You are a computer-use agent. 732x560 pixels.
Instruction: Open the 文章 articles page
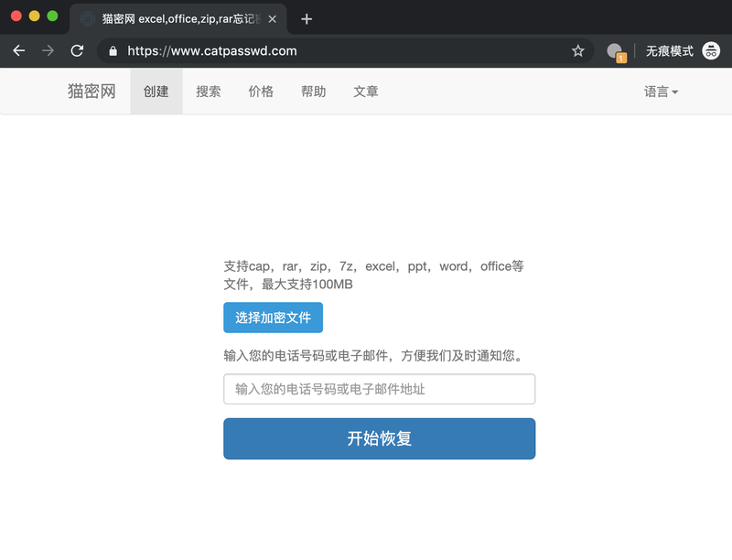click(x=365, y=91)
